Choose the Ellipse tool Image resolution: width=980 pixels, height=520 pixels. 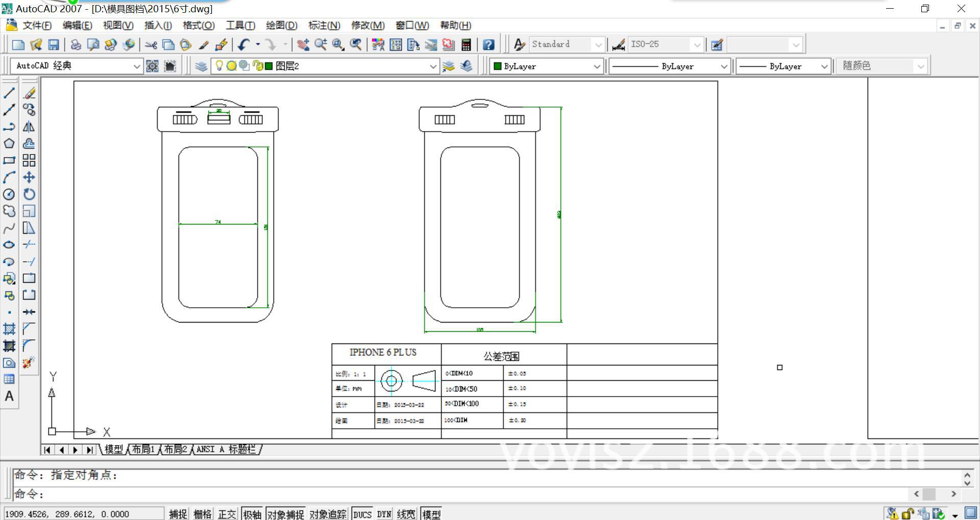9,245
